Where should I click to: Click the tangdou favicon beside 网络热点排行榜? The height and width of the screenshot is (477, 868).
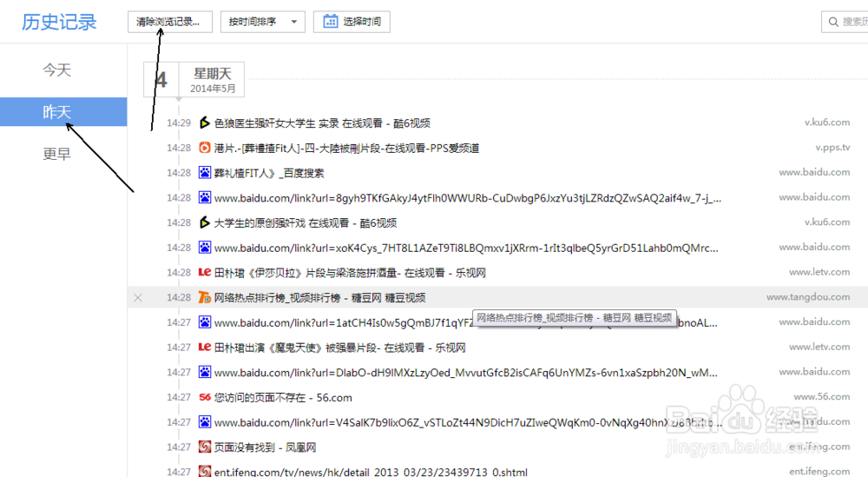(x=204, y=297)
